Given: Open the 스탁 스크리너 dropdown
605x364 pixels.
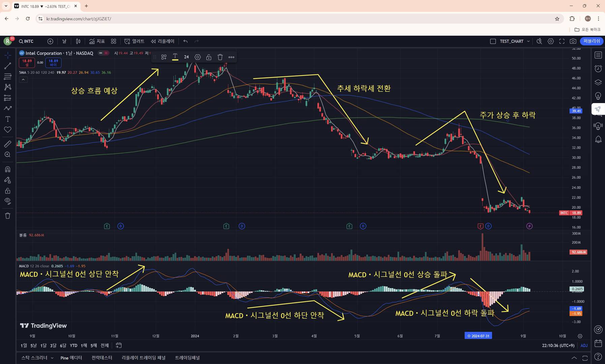Looking at the screenshot, I should pos(37,358).
